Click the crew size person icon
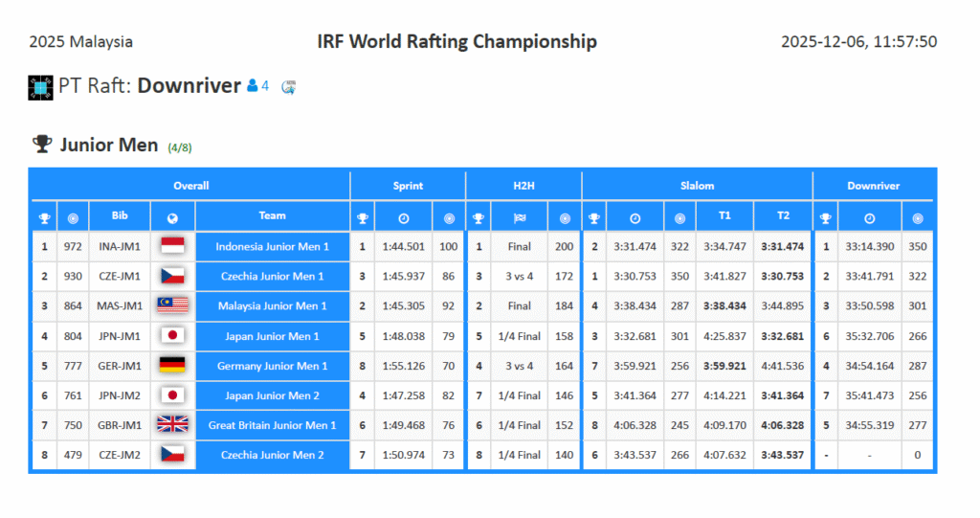 tap(253, 86)
